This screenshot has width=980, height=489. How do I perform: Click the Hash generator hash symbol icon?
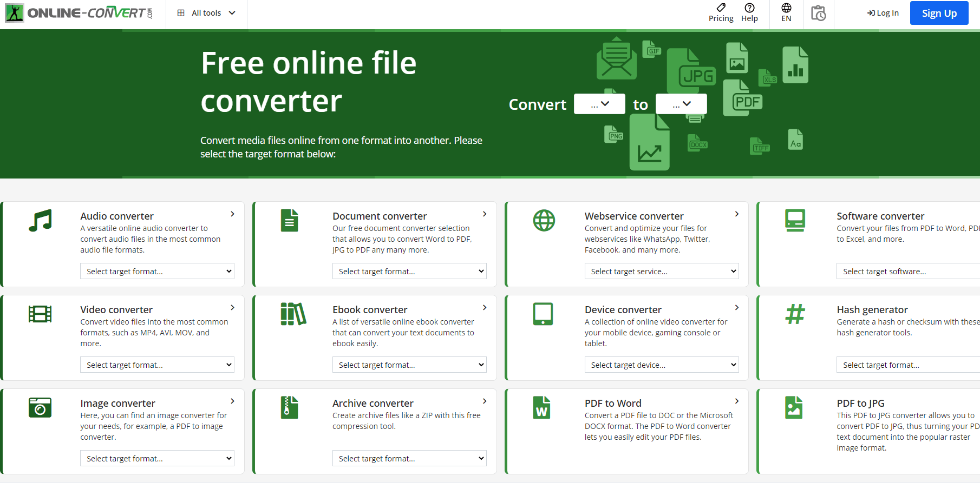point(795,314)
